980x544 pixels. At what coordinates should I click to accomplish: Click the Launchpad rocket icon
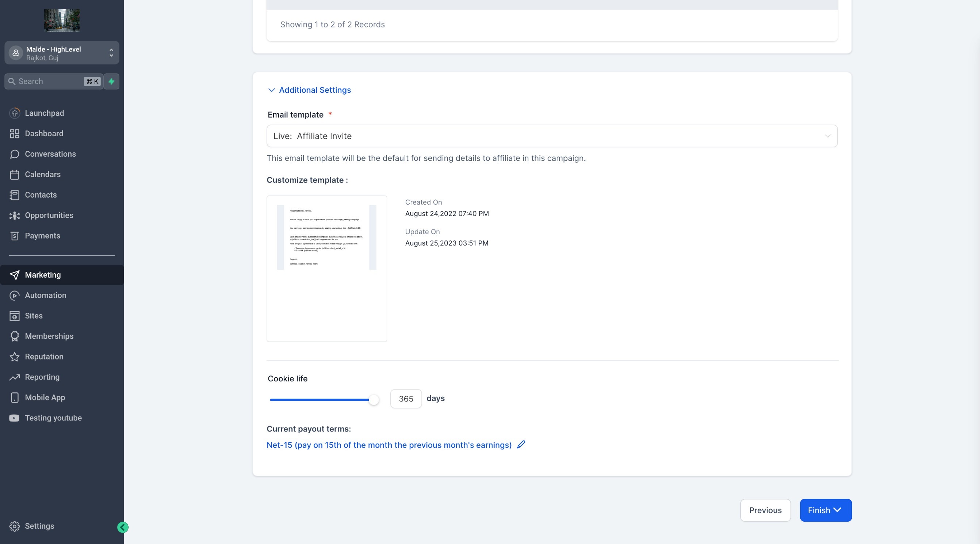tap(15, 113)
